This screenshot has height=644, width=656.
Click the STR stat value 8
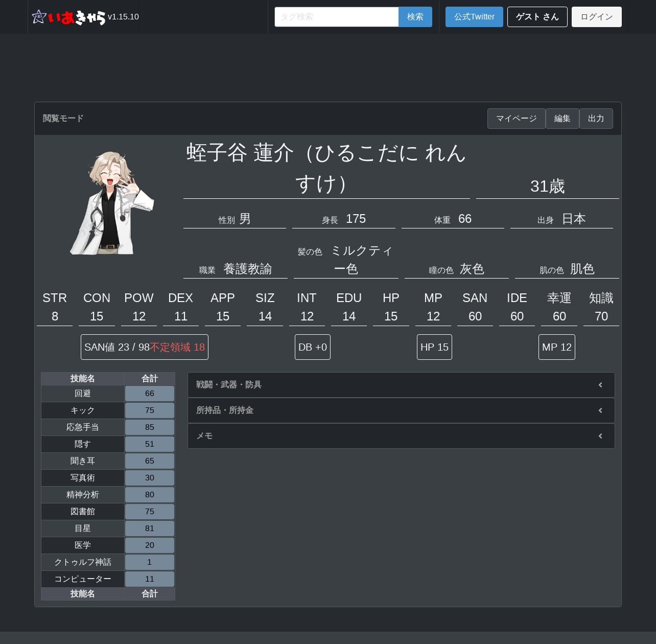(55, 316)
